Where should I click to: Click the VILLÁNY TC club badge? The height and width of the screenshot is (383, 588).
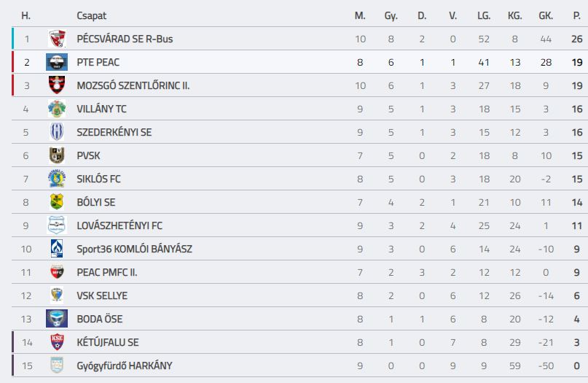(x=57, y=109)
